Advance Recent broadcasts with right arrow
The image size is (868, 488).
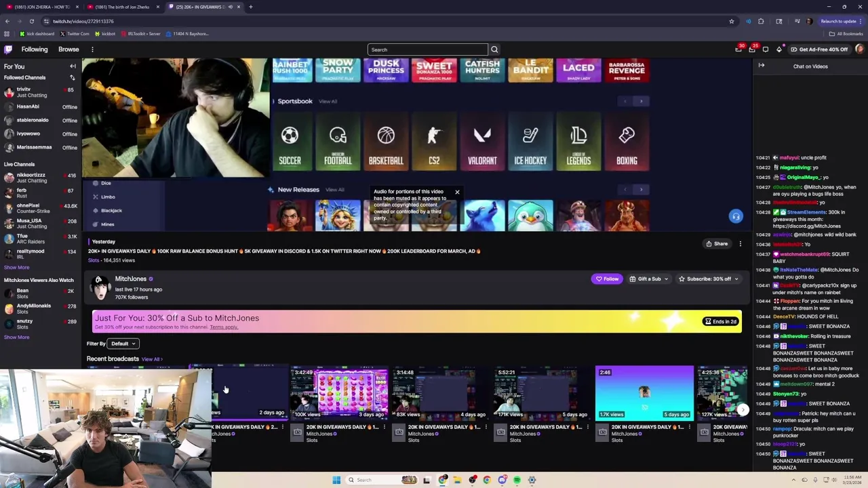tap(743, 409)
